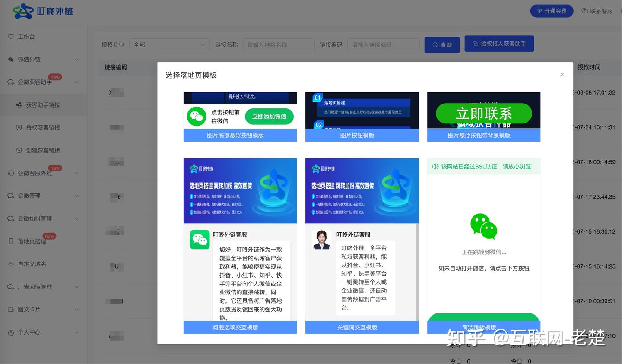Collapse the 企微获客助手 menu chevron
The width and height of the screenshot is (622, 364).
(76, 82)
